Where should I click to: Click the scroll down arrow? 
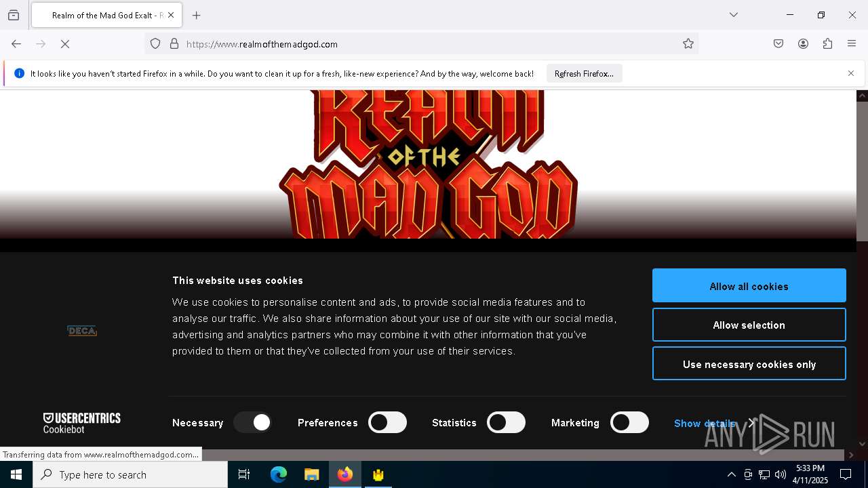click(x=863, y=444)
